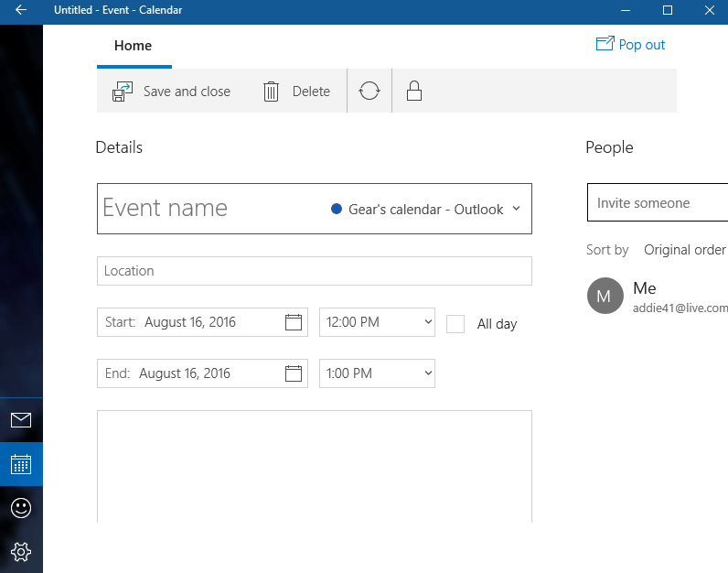
Task: Click the blue calendar color dot
Action: pos(337,210)
